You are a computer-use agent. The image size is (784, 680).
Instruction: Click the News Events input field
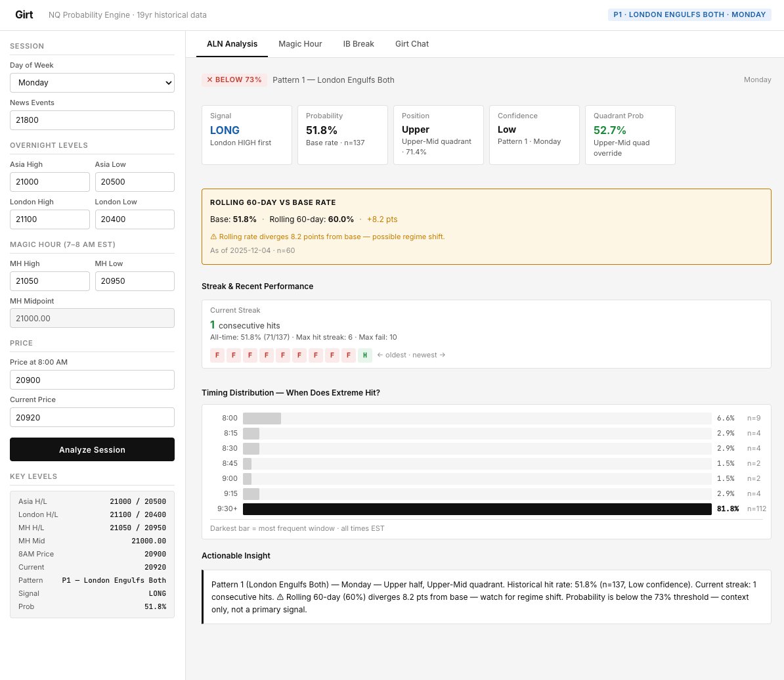pos(92,120)
